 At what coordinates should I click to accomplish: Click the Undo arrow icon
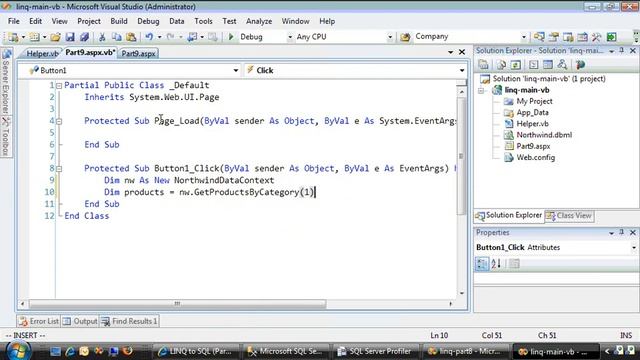[149, 37]
